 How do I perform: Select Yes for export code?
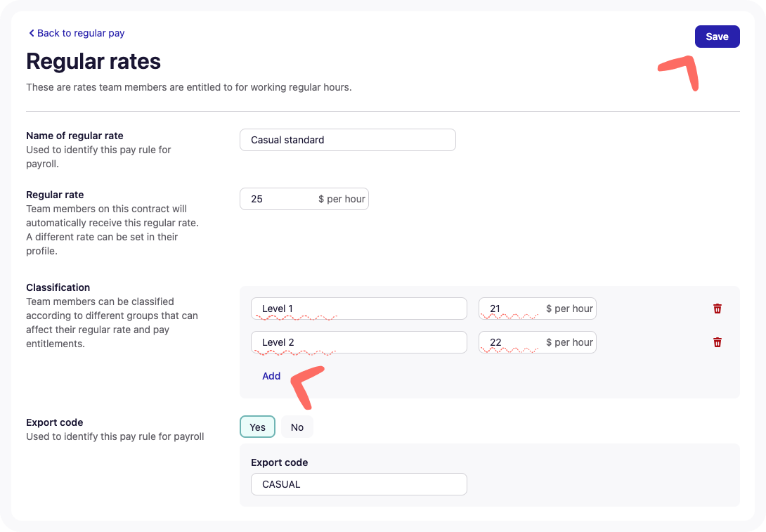click(257, 427)
